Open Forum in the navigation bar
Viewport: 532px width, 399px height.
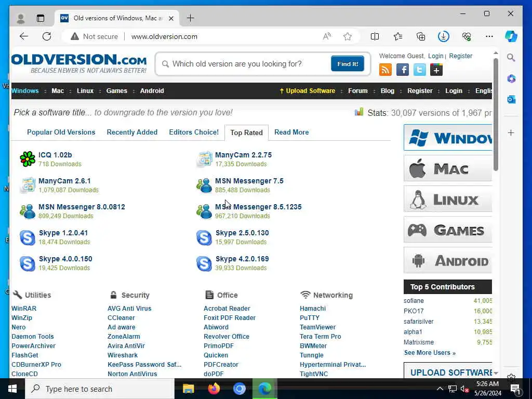pos(357,91)
